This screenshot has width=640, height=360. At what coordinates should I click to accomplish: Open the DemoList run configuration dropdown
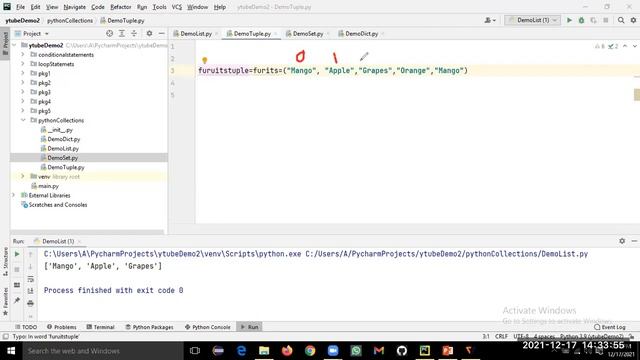532,20
